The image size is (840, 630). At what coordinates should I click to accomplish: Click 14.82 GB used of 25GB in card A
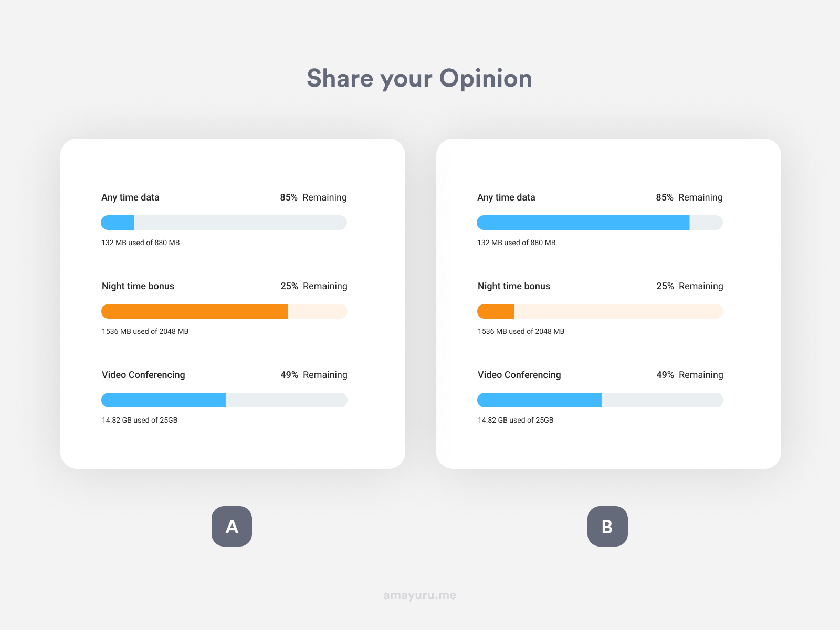[140, 420]
